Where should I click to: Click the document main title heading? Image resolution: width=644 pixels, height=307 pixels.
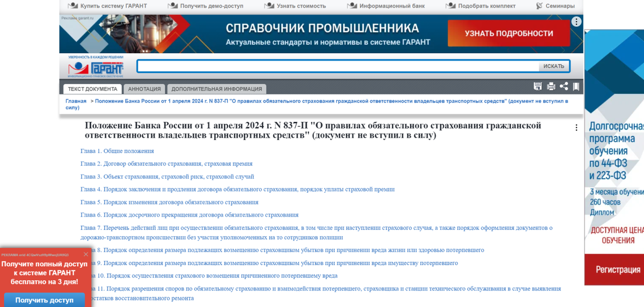coord(313,130)
